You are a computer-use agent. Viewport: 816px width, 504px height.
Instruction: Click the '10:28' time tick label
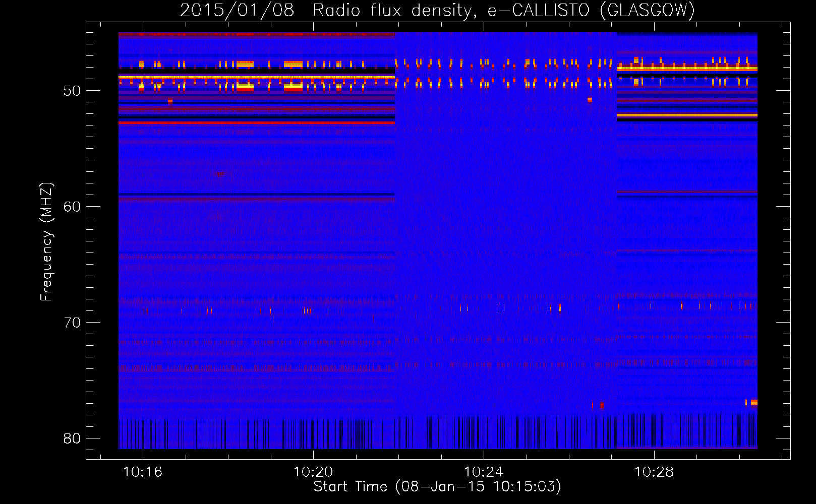point(654,472)
